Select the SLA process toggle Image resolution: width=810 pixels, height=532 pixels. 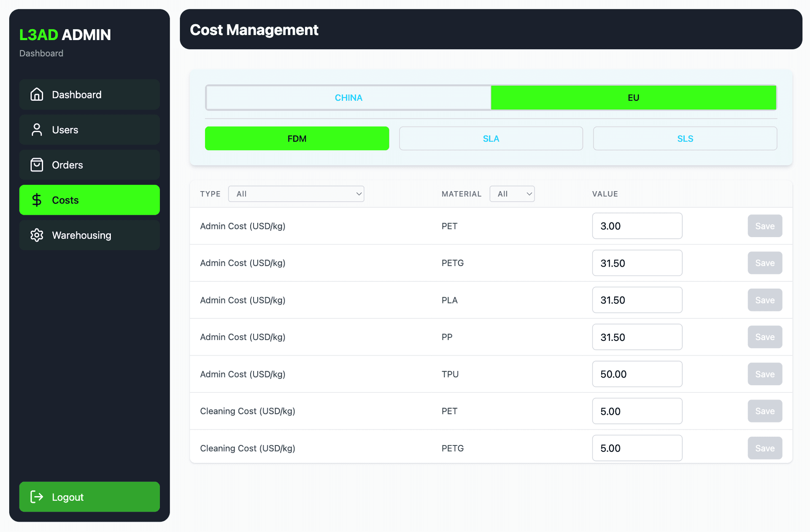tap(491, 138)
